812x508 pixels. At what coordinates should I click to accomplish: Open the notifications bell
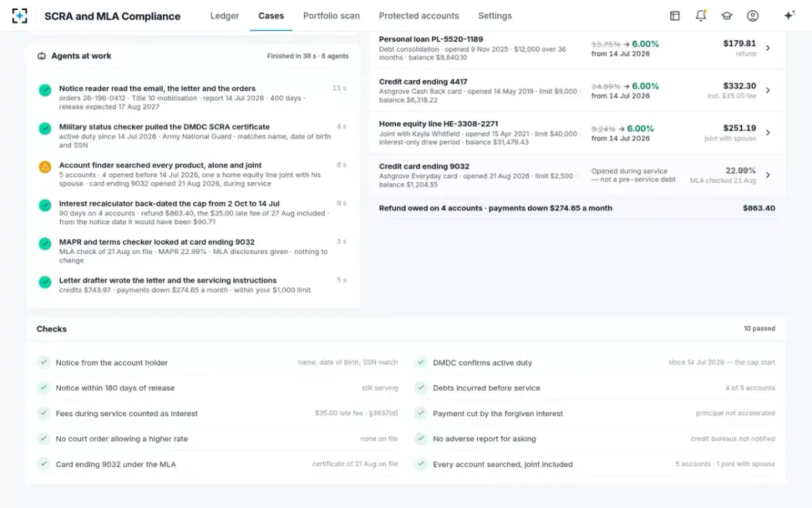tap(700, 16)
